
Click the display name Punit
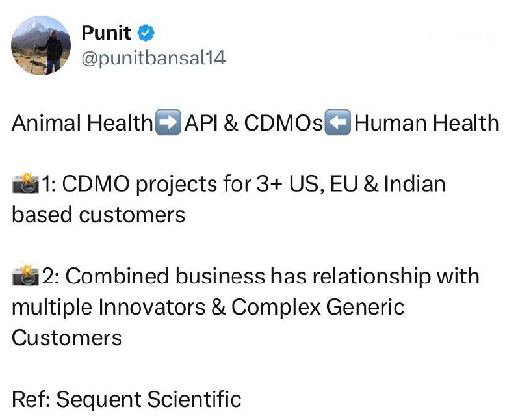106,33
